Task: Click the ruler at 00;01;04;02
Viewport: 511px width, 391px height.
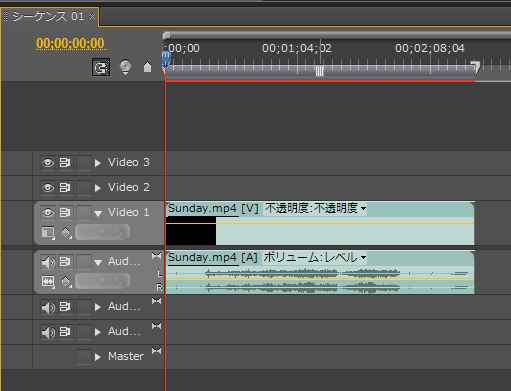Action: (x=297, y=48)
